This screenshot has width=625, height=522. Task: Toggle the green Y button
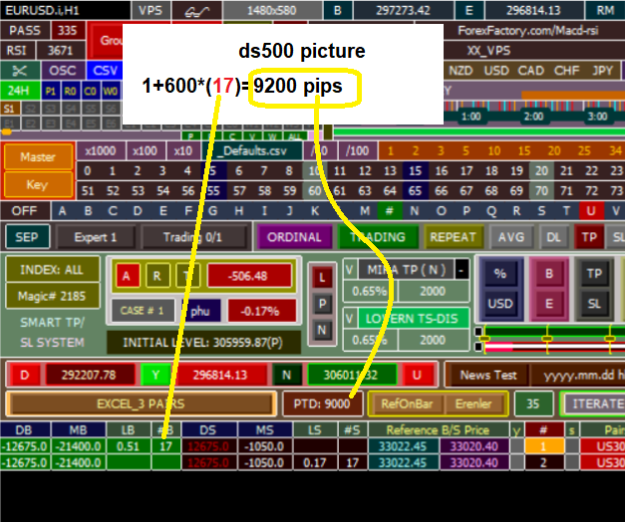tap(155, 375)
